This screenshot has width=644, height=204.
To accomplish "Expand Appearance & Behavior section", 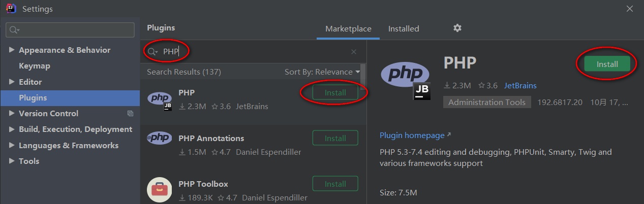I will click(x=12, y=50).
